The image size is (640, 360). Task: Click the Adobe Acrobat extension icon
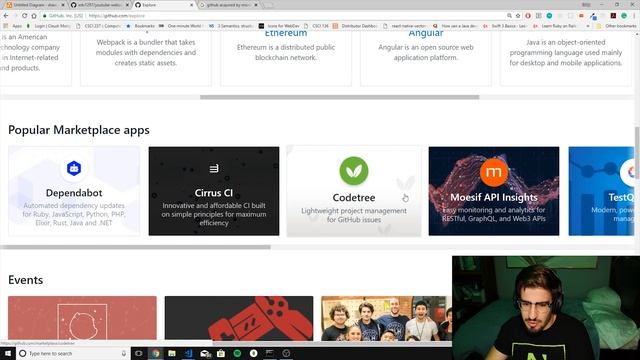tap(613, 16)
